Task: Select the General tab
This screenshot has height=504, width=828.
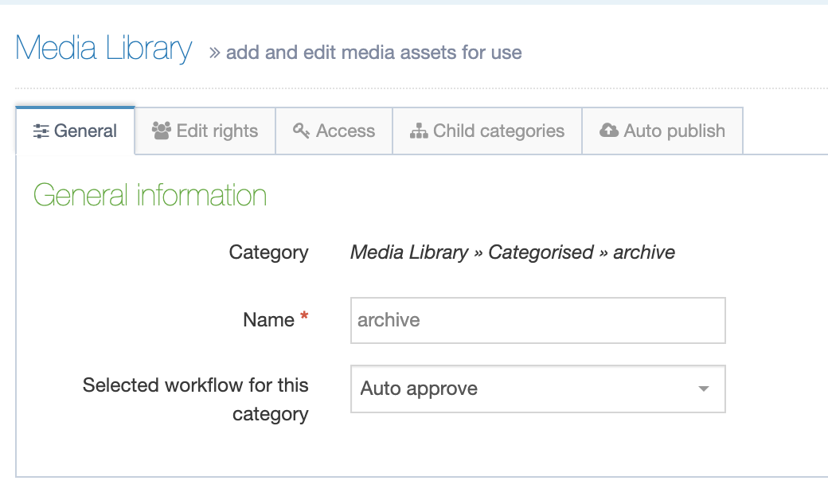Action: (84, 131)
